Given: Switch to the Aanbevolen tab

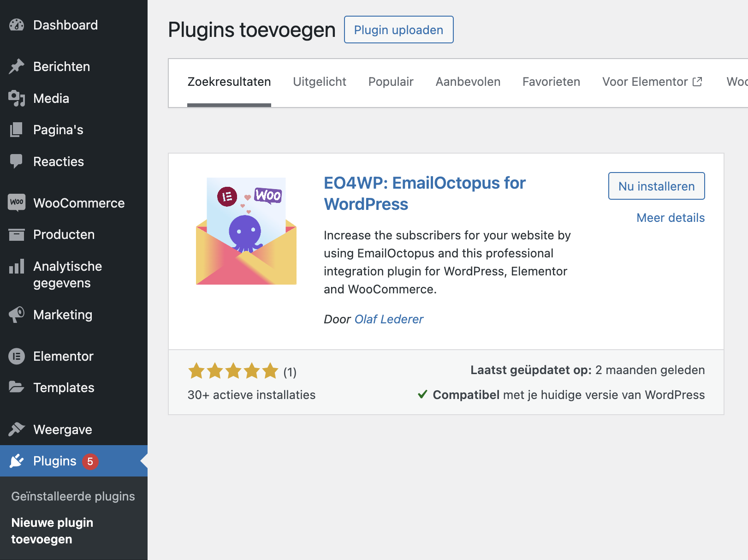Looking at the screenshot, I should pos(468,82).
